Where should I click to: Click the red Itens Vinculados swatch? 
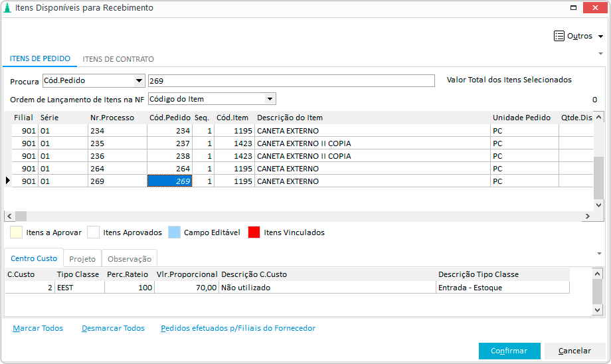254,232
